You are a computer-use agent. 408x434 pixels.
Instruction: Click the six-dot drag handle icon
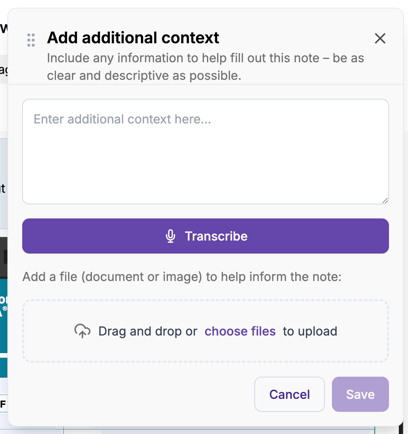[31, 40]
